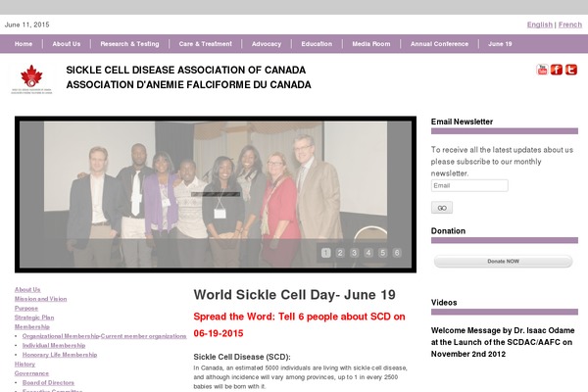Screen dimensions: 588x392
Task: Click the GO newsletter submit button
Action: [x=442, y=208]
